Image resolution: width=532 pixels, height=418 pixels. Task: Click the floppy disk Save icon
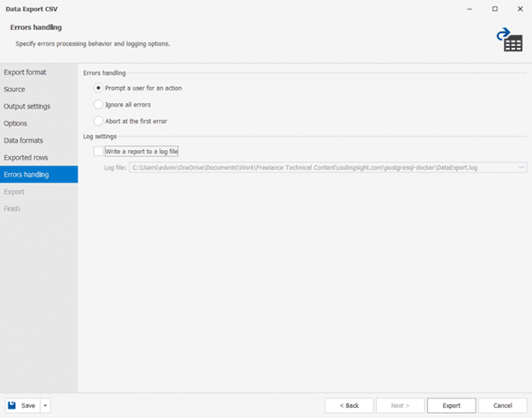[x=13, y=405]
